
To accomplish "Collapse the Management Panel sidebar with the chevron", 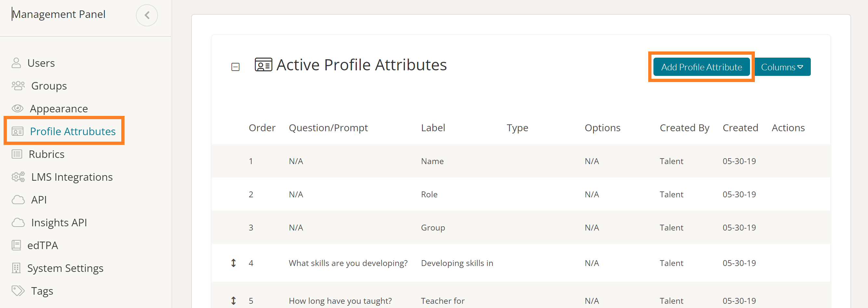I will tap(147, 15).
